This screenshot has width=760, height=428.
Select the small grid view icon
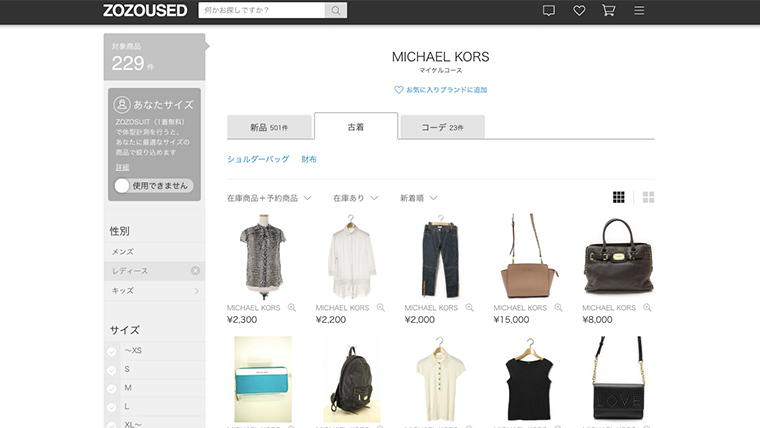(x=618, y=197)
